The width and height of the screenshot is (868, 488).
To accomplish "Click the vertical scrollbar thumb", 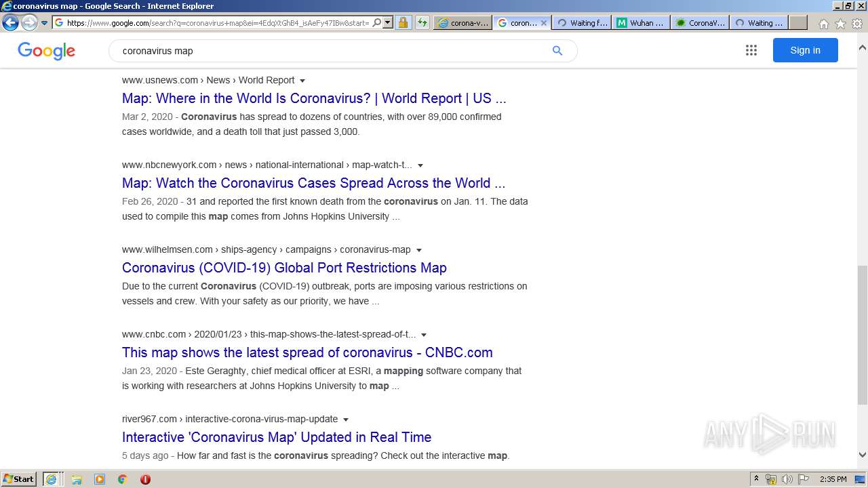I will (x=863, y=334).
